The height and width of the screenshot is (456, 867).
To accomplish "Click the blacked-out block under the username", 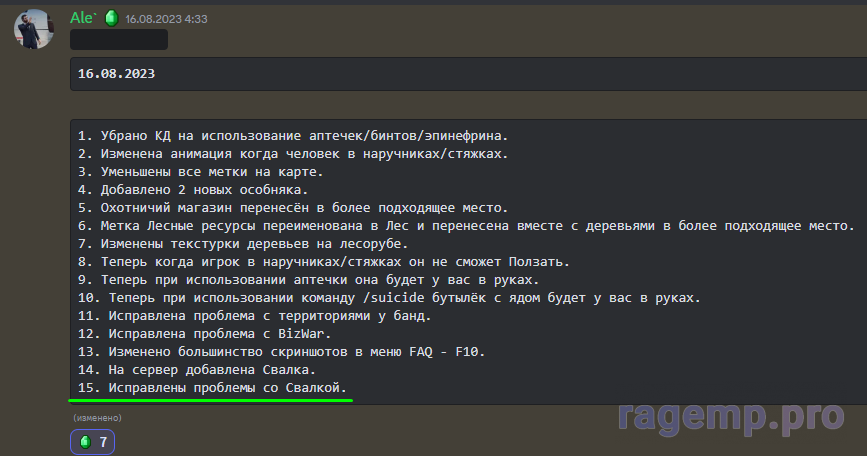I will (118, 40).
